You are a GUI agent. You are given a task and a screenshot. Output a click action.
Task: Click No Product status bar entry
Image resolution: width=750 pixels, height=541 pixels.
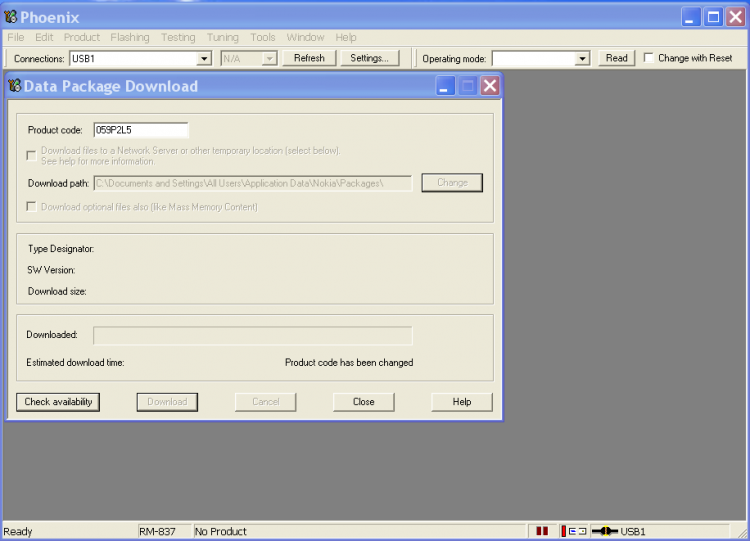221,531
